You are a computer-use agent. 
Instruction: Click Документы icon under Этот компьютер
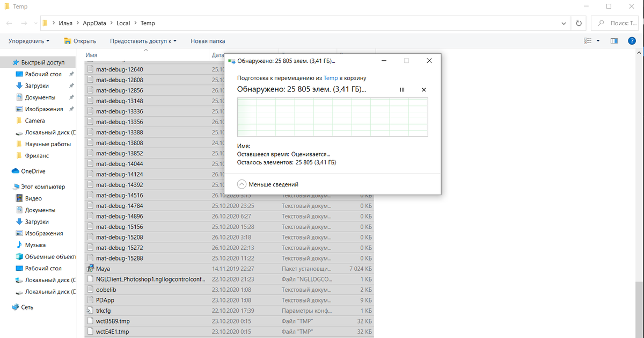19,210
